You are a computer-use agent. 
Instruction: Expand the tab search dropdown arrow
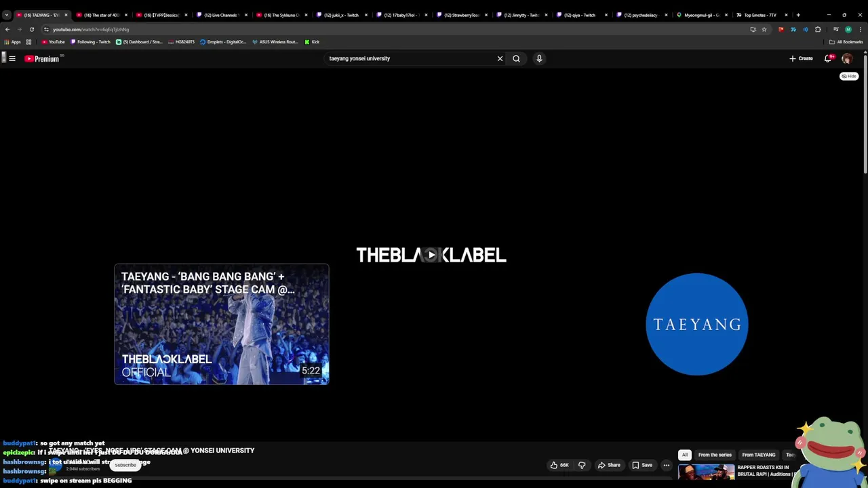pos(6,15)
